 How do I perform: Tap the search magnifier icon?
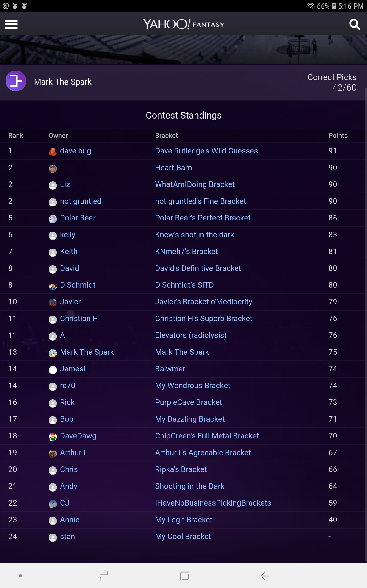pos(354,24)
